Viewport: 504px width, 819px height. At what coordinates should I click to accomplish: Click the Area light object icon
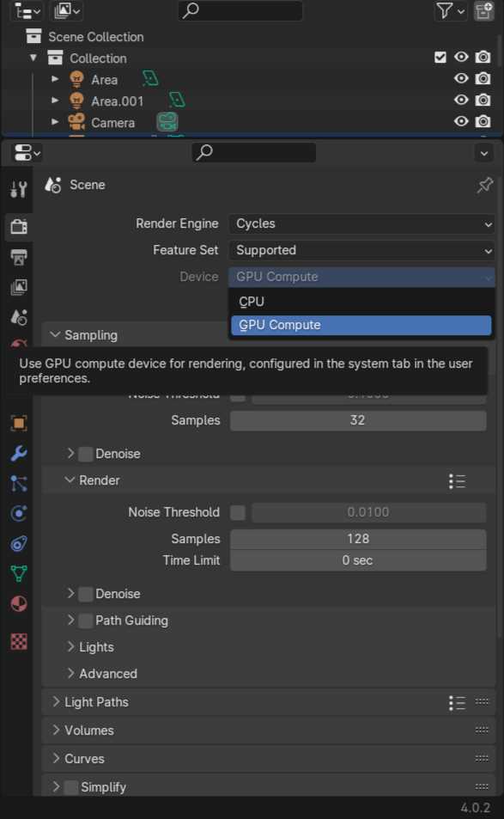(76, 79)
